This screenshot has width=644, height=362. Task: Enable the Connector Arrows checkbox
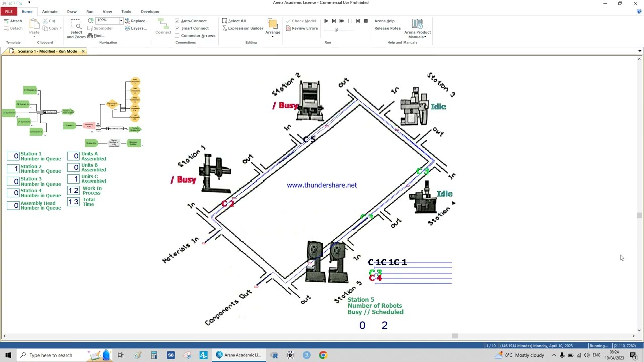177,36
